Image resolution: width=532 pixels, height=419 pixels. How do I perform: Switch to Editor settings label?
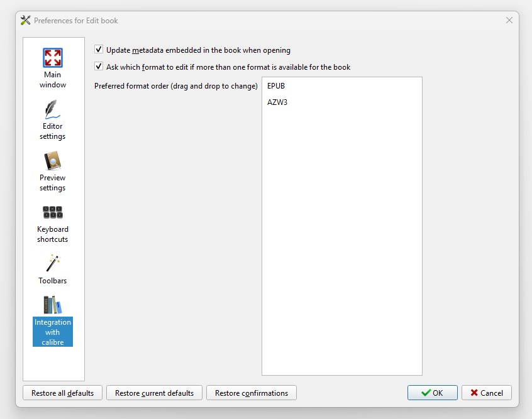53,131
